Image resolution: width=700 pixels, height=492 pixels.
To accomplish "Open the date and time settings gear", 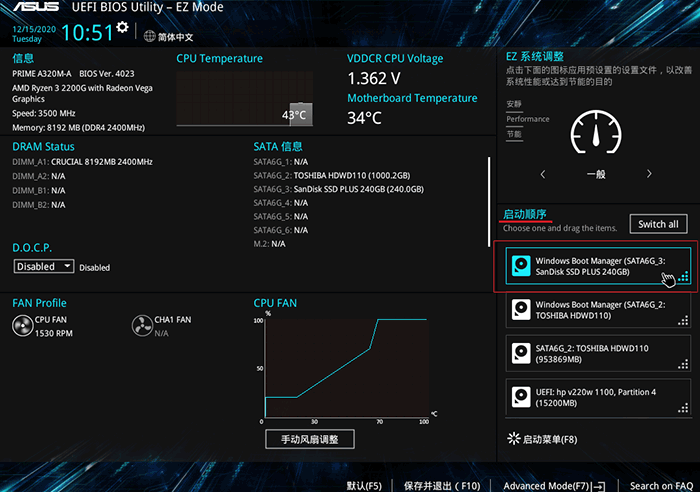I will click(x=122, y=27).
